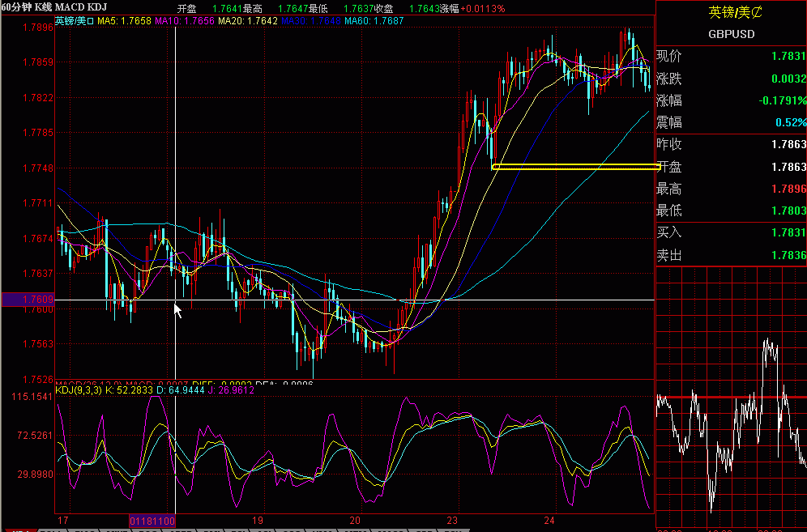Click the 卖出 label in quote panel
The image size is (807, 532).
tap(669, 255)
